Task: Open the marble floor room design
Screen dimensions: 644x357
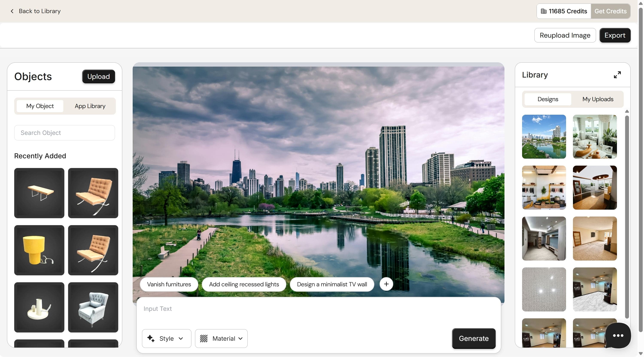Action: (x=594, y=289)
